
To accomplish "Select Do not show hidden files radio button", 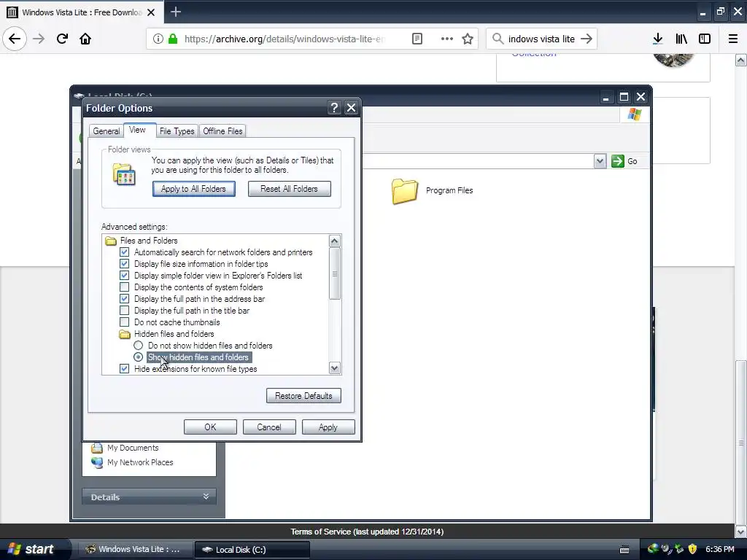I will click(x=138, y=345).
